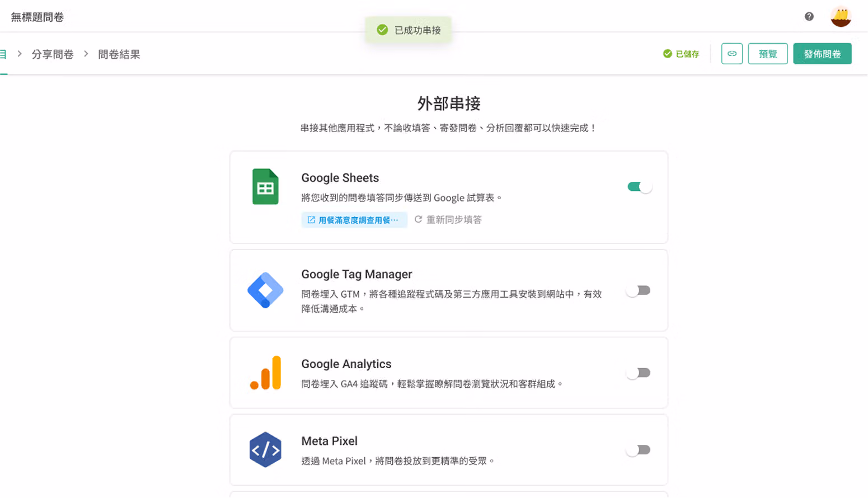
Task: Enable the Google Tag Manager toggle
Action: tap(639, 290)
